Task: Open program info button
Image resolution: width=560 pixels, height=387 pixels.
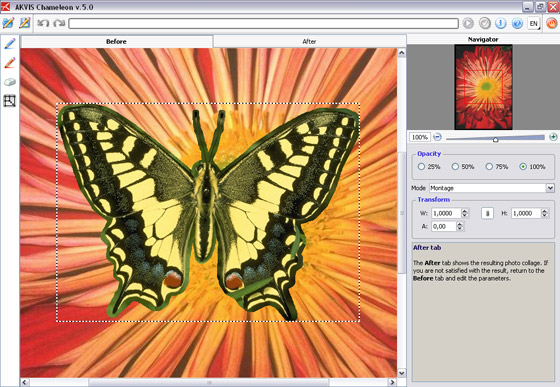Action: 501,24
